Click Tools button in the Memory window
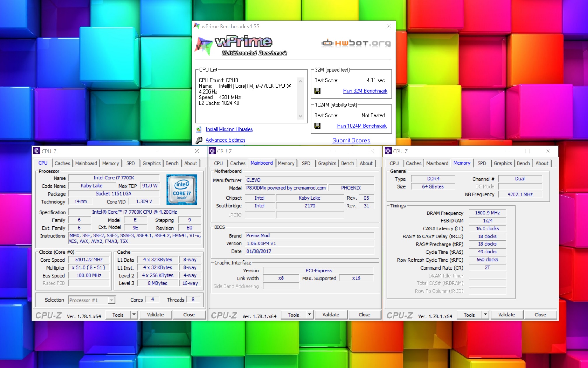This screenshot has width=588, height=368. (469, 315)
